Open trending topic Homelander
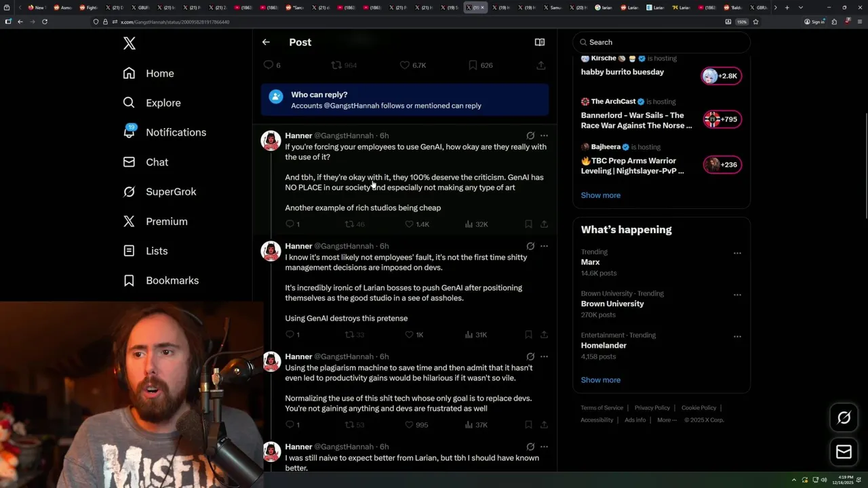This screenshot has height=488, width=868. (x=604, y=346)
